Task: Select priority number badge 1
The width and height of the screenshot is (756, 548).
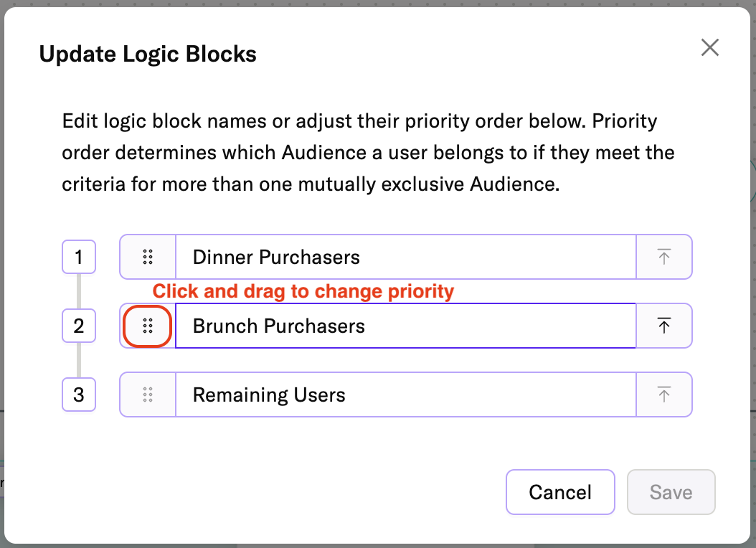Action: click(x=79, y=257)
